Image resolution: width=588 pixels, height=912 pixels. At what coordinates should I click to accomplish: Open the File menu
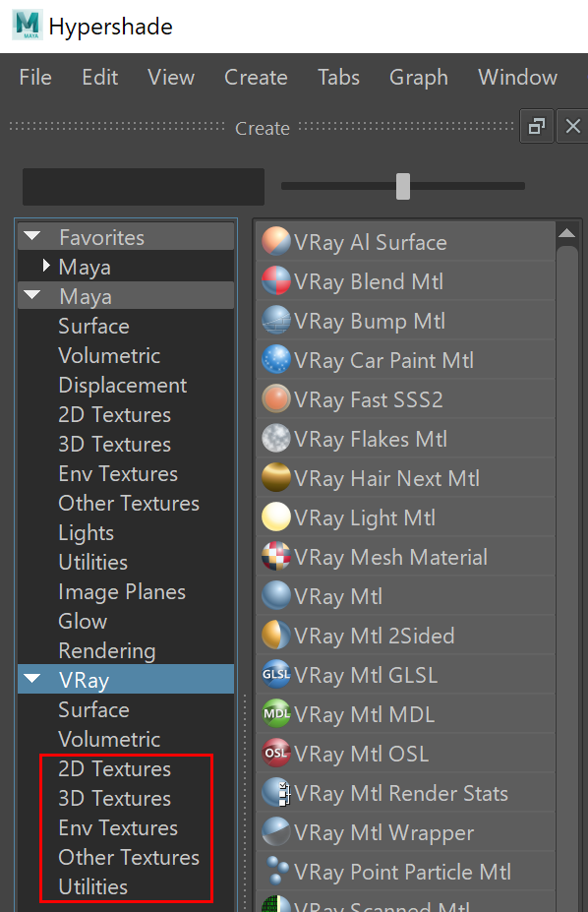coord(35,78)
